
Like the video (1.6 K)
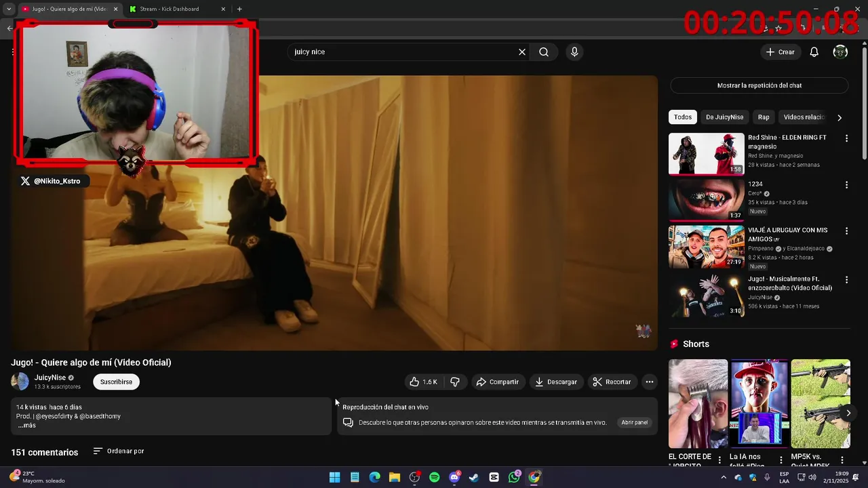point(424,382)
